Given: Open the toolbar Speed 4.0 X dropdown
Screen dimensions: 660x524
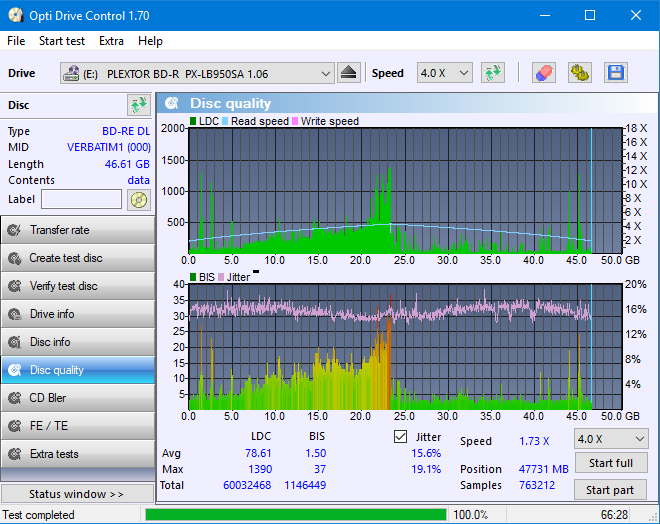Looking at the screenshot, I should click(x=444, y=73).
